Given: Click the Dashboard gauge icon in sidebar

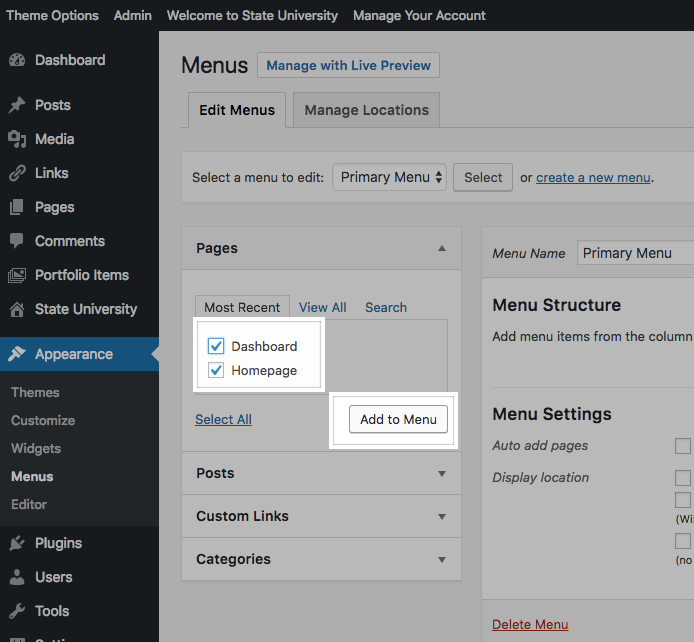Looking at the screenshot, I should [x=17, y=60].
